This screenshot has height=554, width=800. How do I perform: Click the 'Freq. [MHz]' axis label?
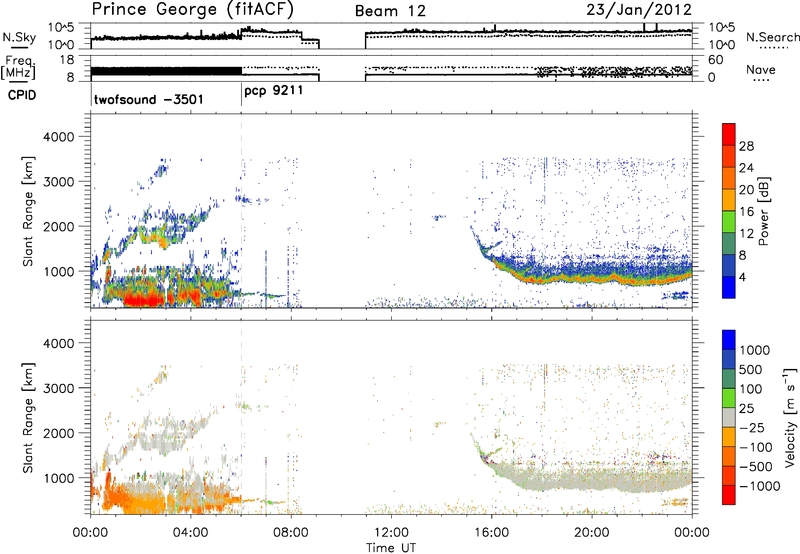point(18,68)
